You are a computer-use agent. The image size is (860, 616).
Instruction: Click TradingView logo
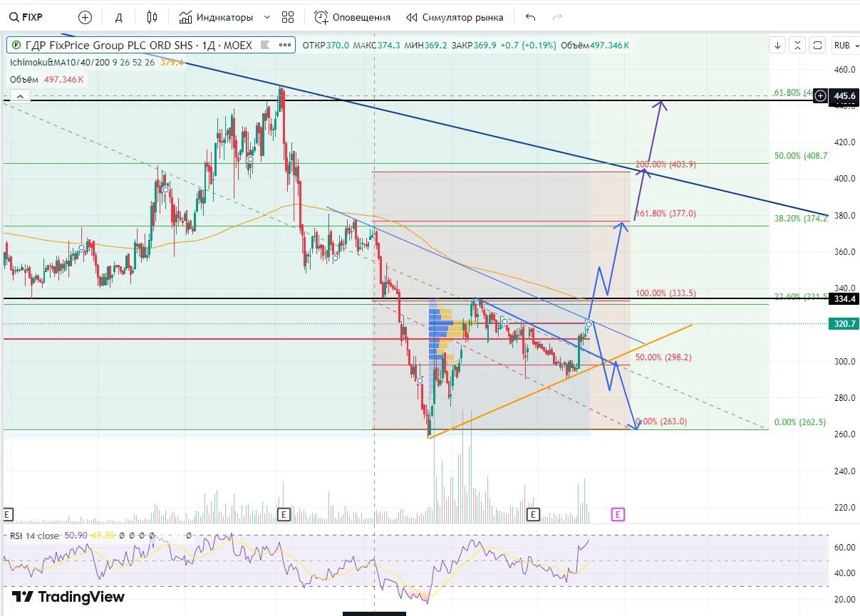pos(68,597)
